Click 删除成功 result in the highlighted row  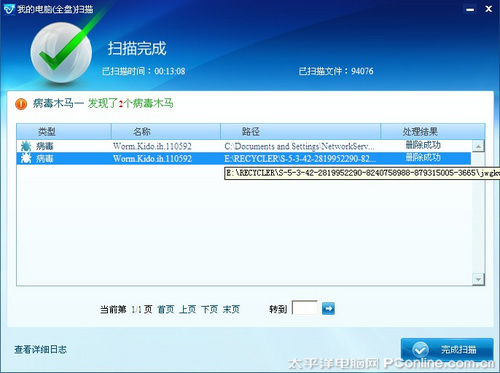(x=423, y=157)
